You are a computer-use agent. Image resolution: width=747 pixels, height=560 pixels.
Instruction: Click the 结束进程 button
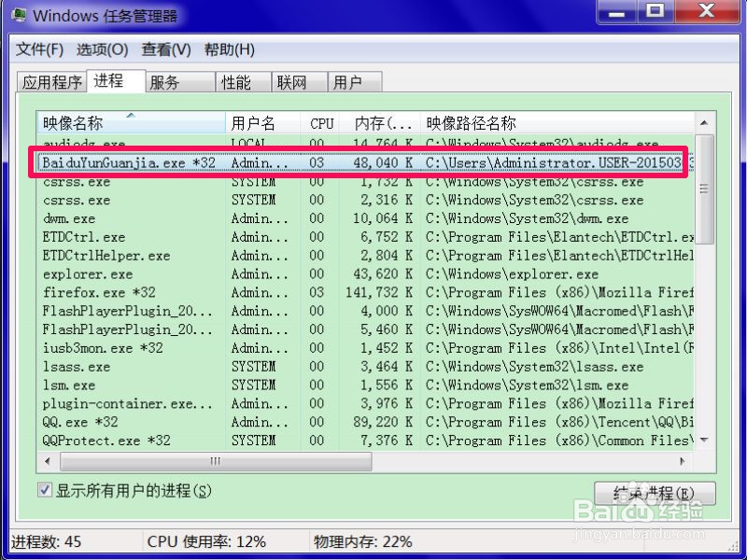click(655, 494)
